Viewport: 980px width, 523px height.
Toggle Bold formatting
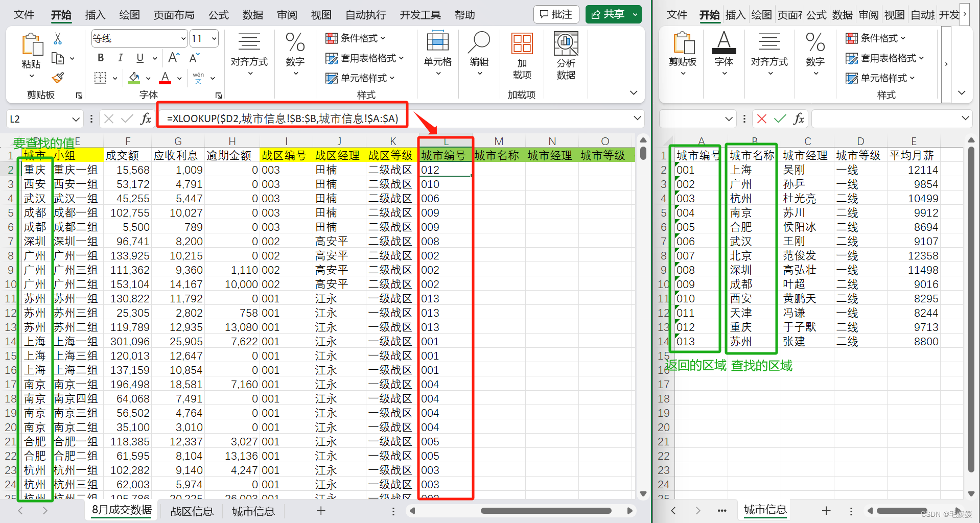pyautogui.click(x=101, y=58)
